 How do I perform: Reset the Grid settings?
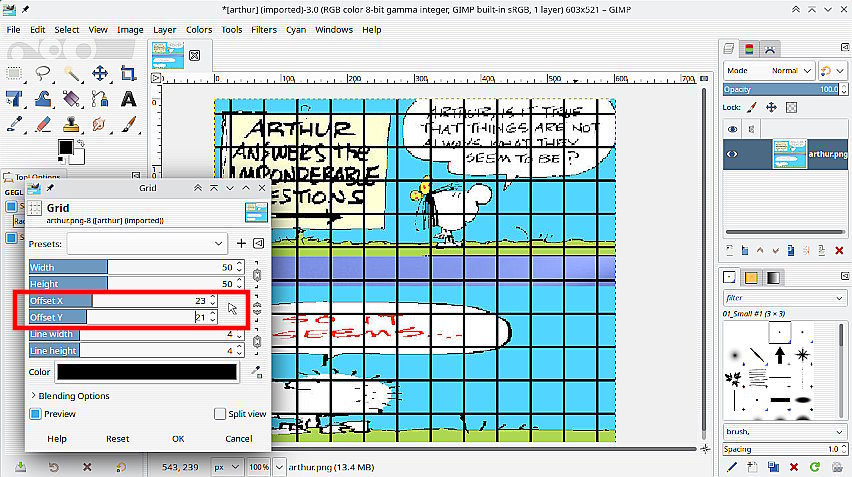(x=117, y=438)
